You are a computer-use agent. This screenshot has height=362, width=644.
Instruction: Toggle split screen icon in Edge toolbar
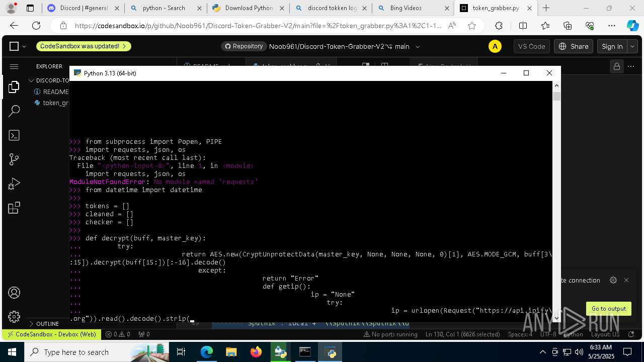[523, 26]
